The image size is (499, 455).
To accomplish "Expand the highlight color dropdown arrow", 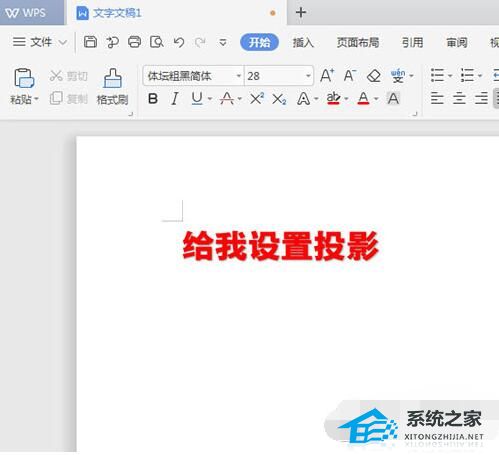I will 346,99.
